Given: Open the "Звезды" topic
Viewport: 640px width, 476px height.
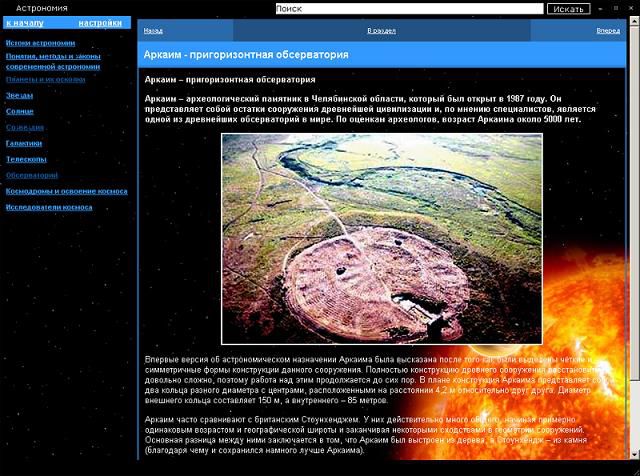Looking at the screenshot, I should point(19,95).
